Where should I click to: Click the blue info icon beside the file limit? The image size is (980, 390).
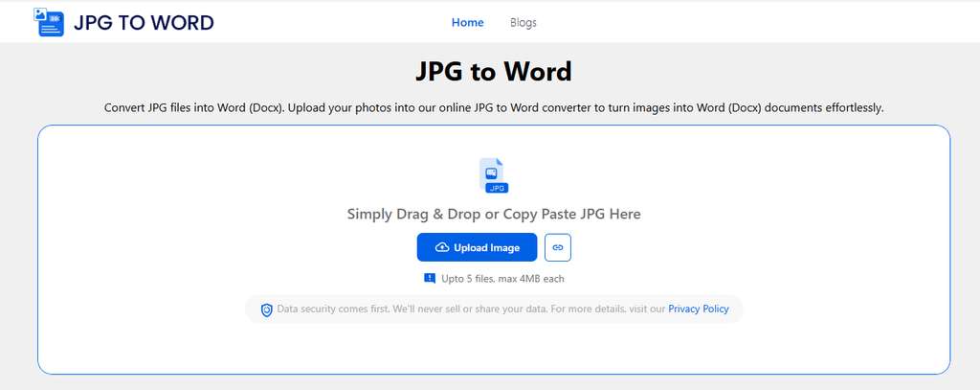(x=430, y=279)
